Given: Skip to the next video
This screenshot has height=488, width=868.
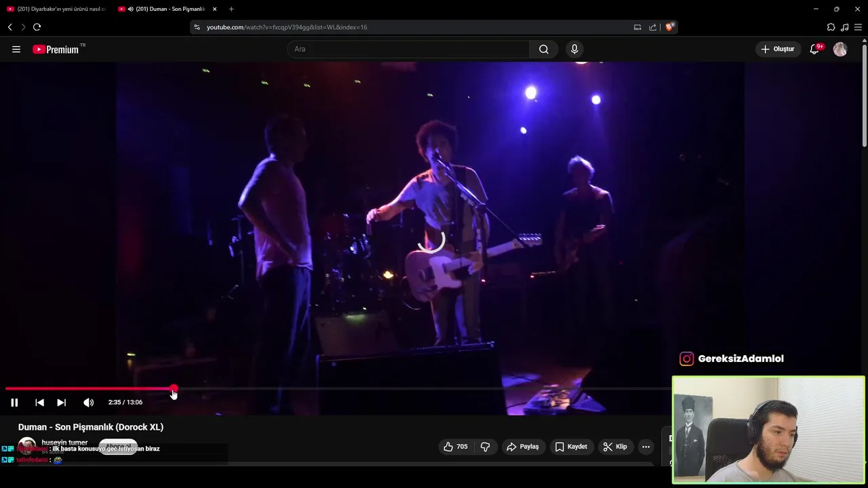Looking at the screenshot, I should [x=61, y=403].
